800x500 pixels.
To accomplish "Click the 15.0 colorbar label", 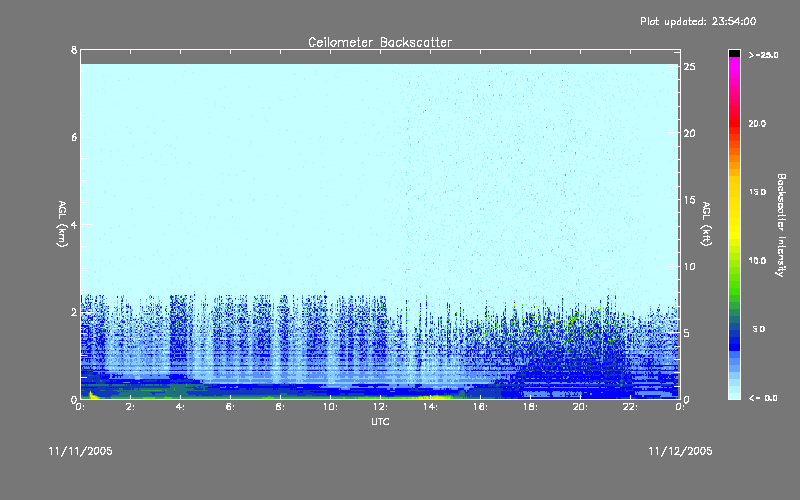I will pos(757,192).
